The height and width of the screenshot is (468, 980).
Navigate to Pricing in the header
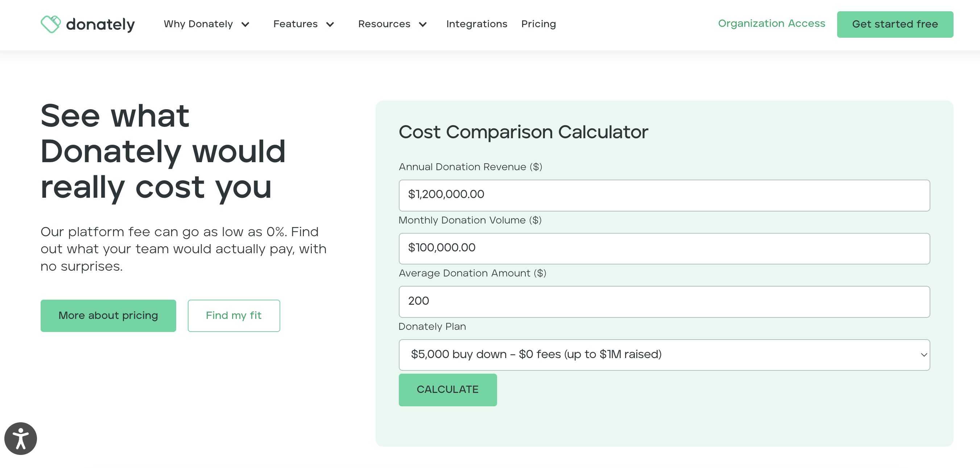(538, 24)
